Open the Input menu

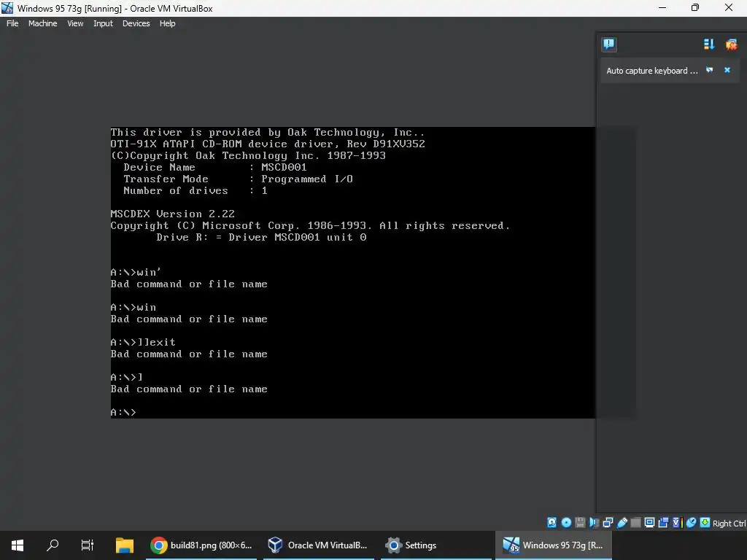(x=103, y=23)
